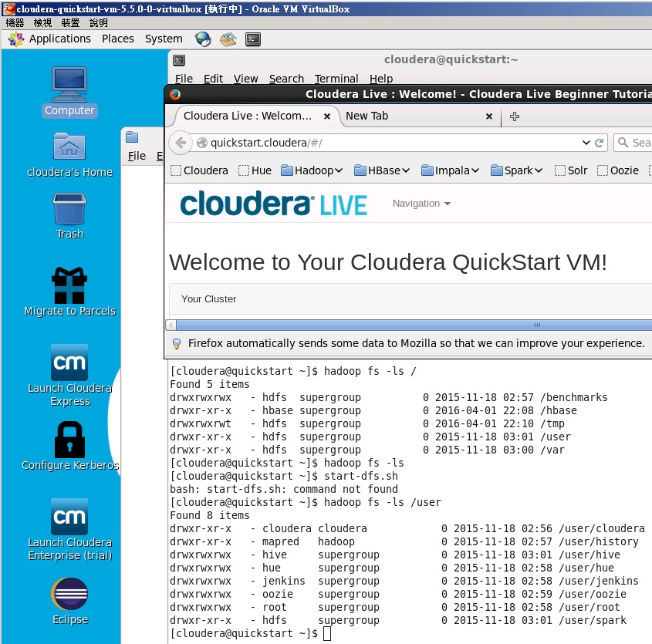Screen dimensions: 652x644
Task: Click the terminal command prompt input area
Action: (x=327, y=632)
